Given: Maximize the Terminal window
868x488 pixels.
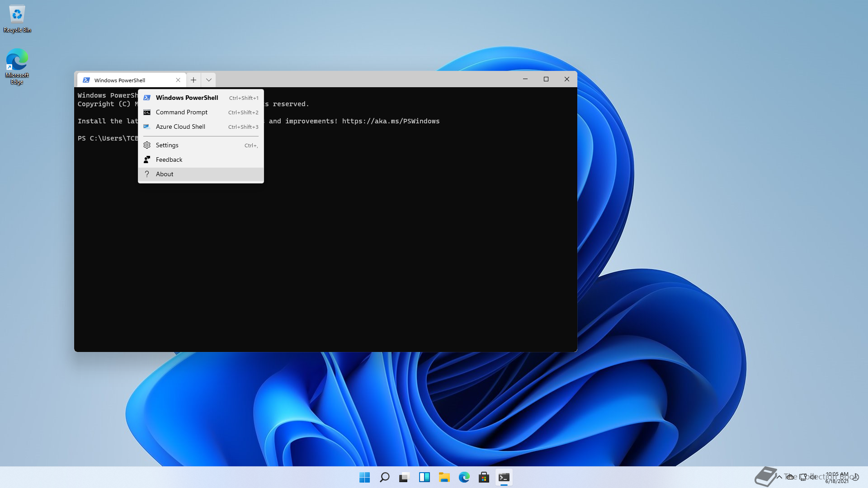Looking at the screenshot, I should click(x=546, y=79).
